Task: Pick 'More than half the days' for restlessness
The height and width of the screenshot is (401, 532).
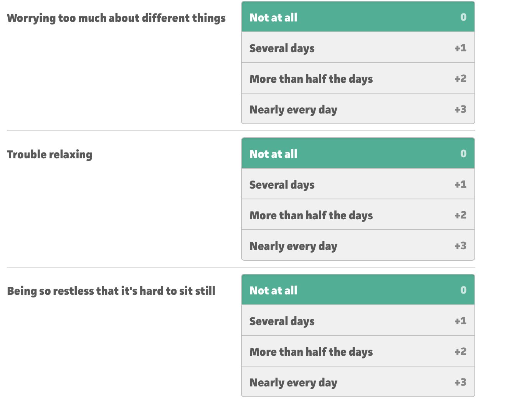Action: (358, 351)
